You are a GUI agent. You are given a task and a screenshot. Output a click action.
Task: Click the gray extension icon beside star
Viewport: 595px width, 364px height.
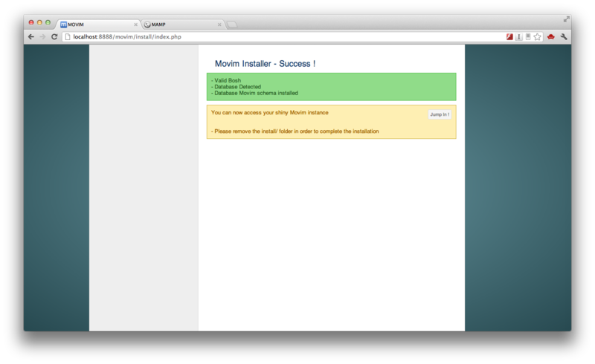click(528, 37)
